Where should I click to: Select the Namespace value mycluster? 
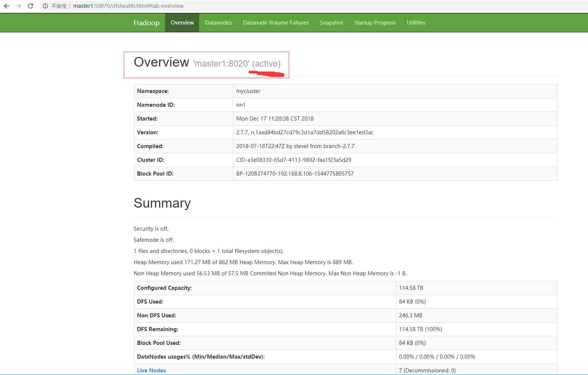pos(248,91)
